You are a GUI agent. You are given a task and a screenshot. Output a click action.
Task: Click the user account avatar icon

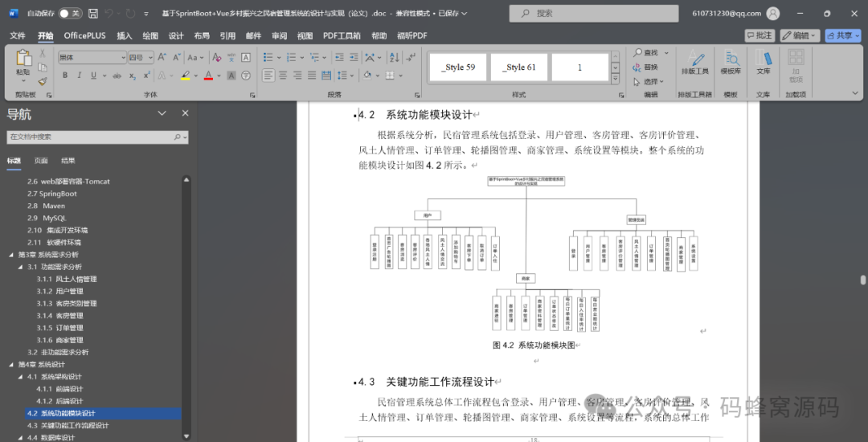pos(773,14)
